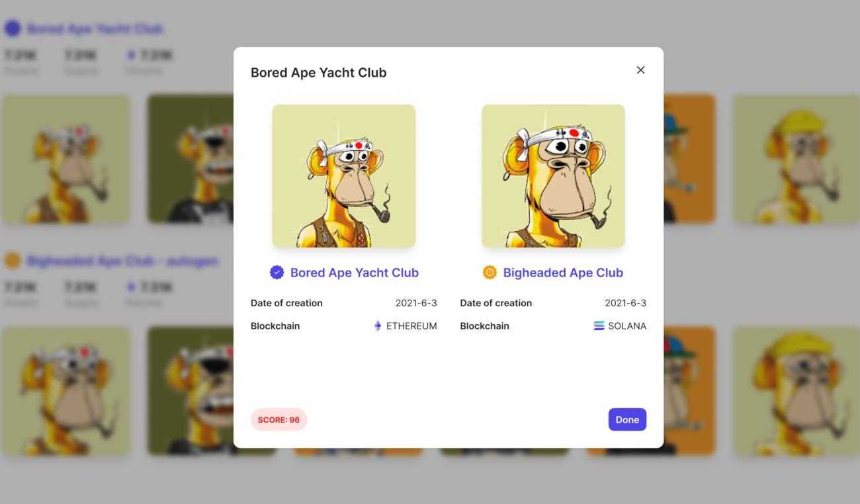The image size is (860, 504).
Task: Click blurred purple circle icon near top-left collection title
Action: pyautogui.click(x=13, y=28)
